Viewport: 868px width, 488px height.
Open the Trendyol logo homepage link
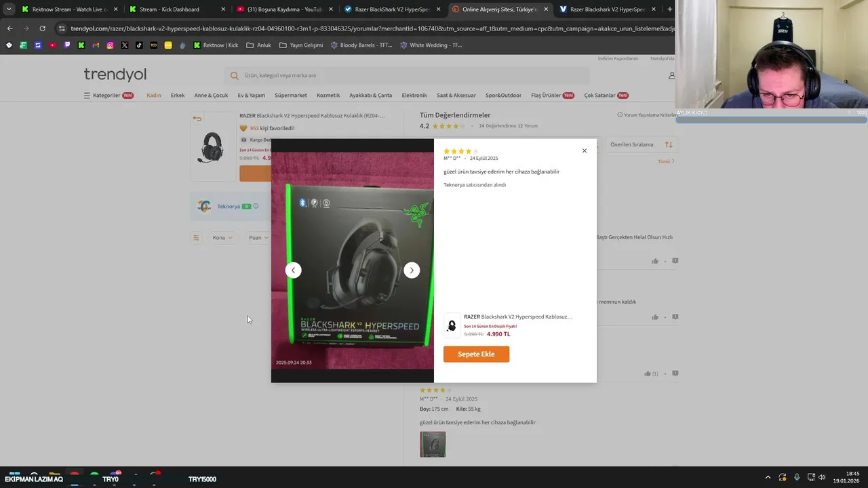[x=115, y=75]
